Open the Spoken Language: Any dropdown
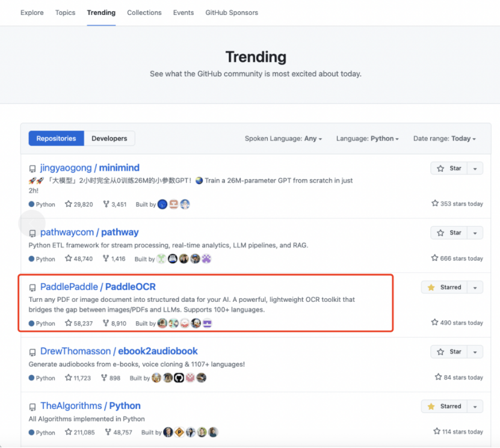This screenshot has height=448, width=500. 283,138
